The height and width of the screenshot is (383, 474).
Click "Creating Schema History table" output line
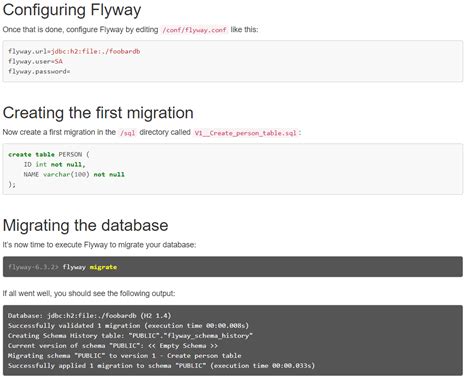tap(130, 335)
